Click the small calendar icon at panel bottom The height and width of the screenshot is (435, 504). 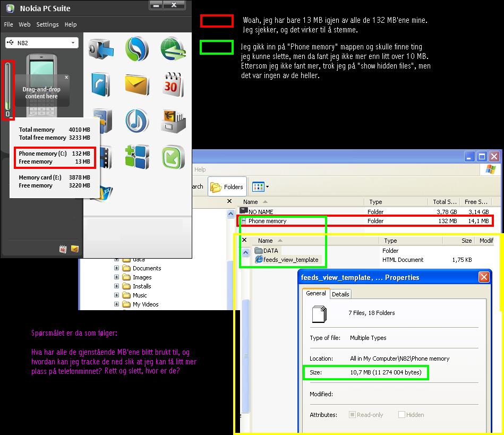pyautogui.click(x=63, y=249)
